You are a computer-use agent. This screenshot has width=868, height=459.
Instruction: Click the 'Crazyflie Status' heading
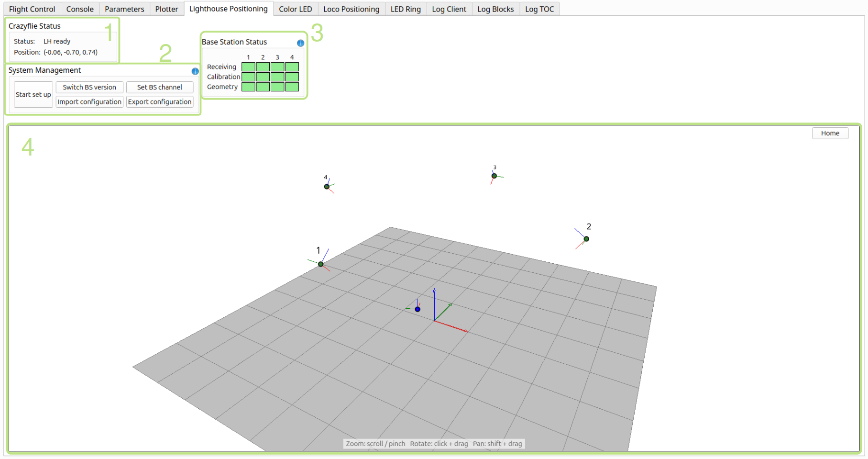34,26
